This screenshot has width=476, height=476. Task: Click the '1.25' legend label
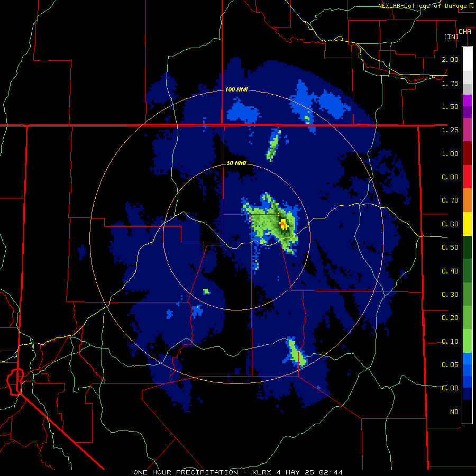tap(450, 130)
